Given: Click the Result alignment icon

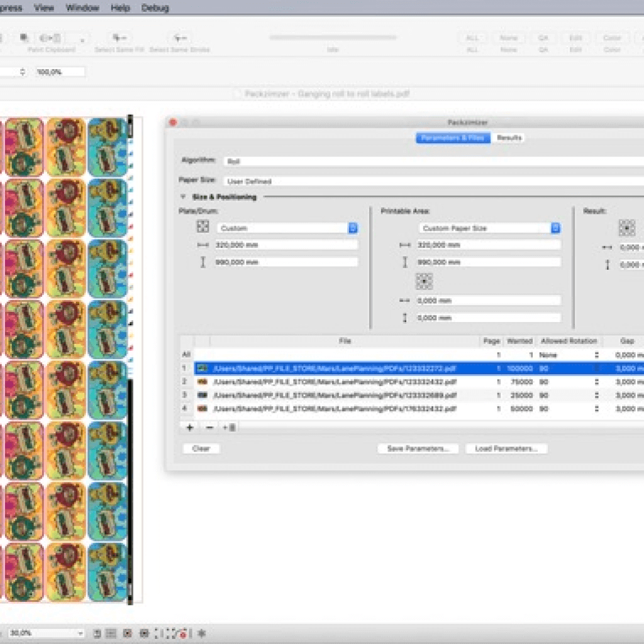Looking at the screenshot, I should (626, 228).
